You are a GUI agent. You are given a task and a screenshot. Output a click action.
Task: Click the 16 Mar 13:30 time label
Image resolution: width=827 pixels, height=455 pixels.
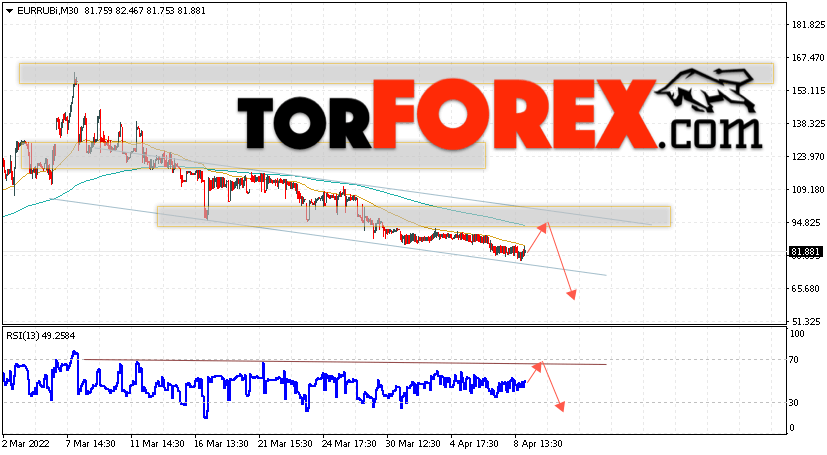(221, 443)
